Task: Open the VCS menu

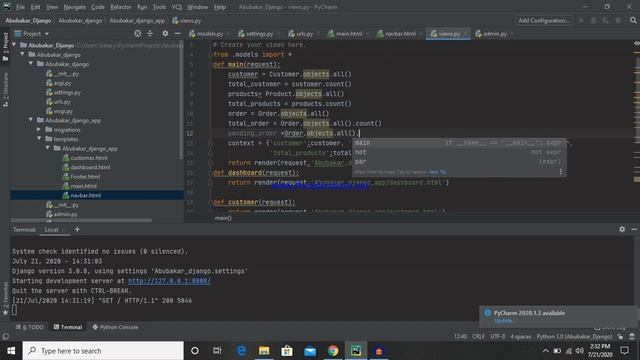Action: (177, 7)
